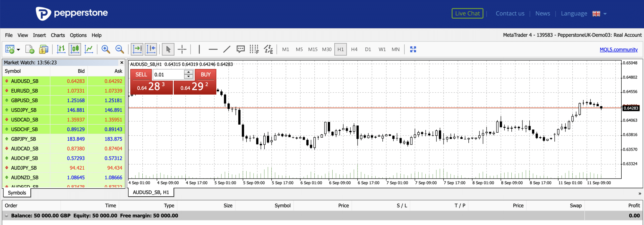Select the W1 timeframe
The height and width of the screenshot is (225, 644).
point(382,49)
